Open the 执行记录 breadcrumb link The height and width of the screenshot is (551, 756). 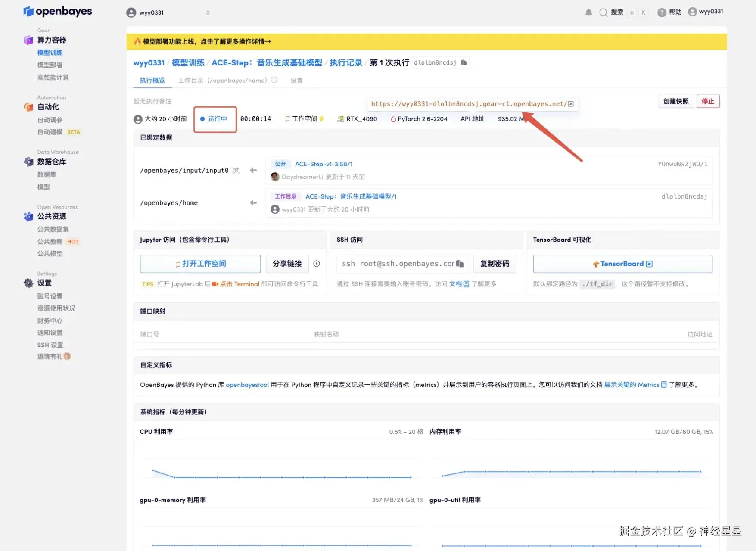pos(346,63)
